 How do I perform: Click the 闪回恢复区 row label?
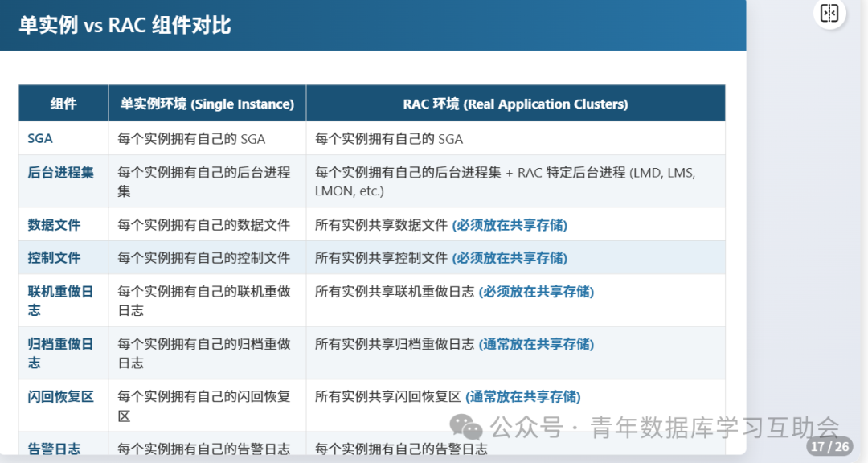[x=61, y=396]
